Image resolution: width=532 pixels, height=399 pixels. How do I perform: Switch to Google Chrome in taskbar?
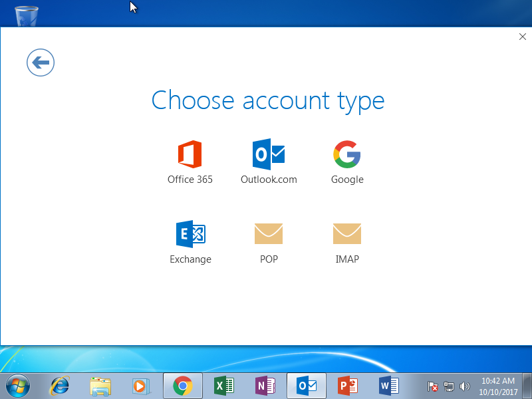point(183,386)
